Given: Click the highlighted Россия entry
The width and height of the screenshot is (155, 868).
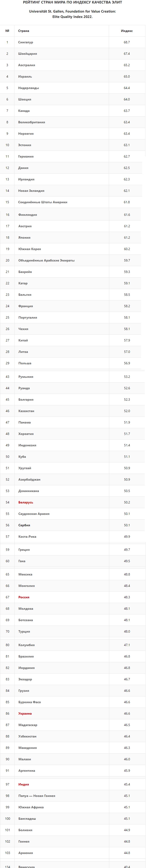Looking at the screenshot, I should click(24, 597).
